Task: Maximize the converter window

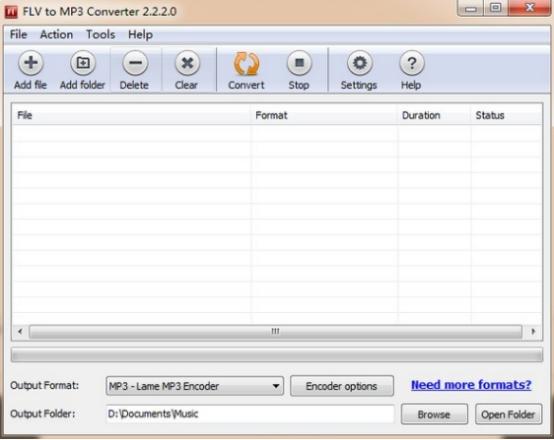Action: click(x=496, y=8)
